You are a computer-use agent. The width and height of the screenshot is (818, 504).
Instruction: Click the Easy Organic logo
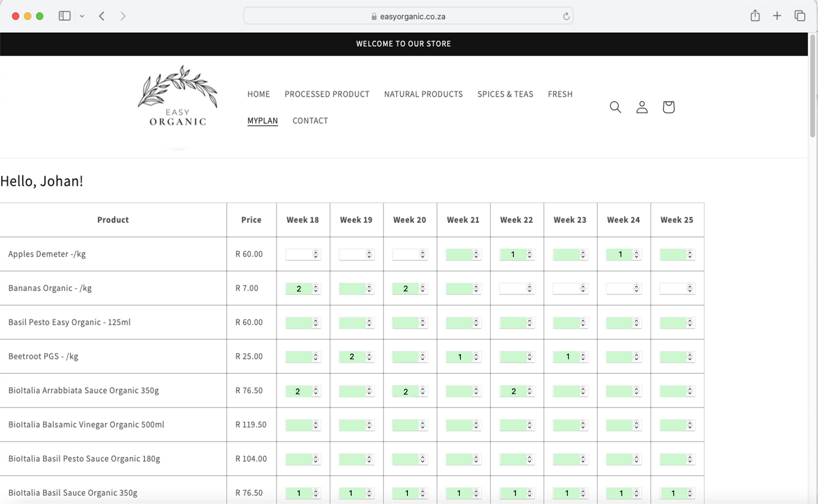tap(178, 97)
